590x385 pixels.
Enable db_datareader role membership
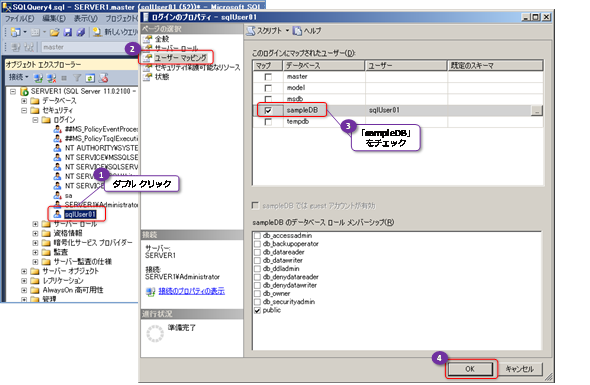click(257, 252)
